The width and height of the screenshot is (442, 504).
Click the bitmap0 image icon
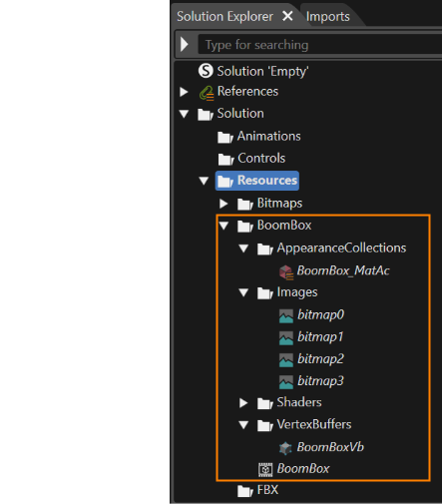(286, 316)
